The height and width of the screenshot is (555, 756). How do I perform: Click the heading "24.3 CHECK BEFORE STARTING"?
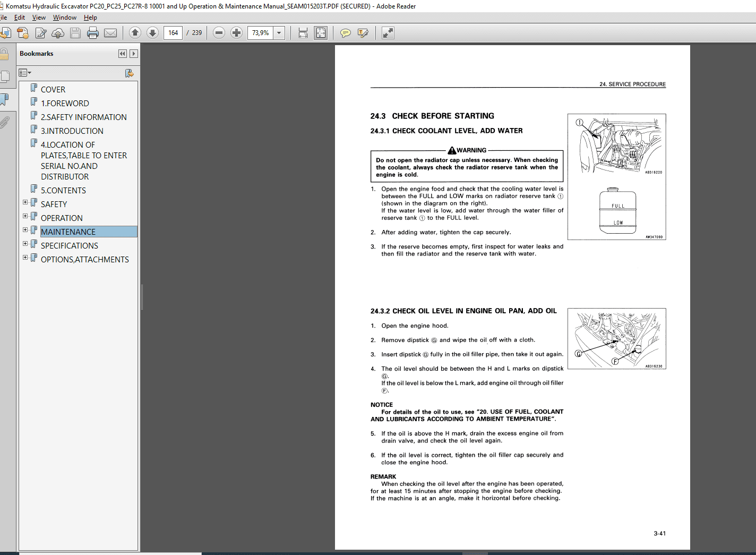pyautogui.click(x=432, y=116)
